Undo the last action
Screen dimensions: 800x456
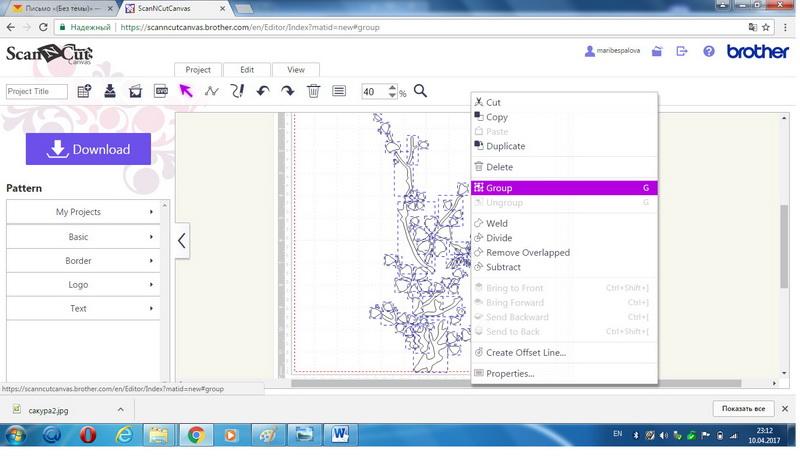coord(263,91)
